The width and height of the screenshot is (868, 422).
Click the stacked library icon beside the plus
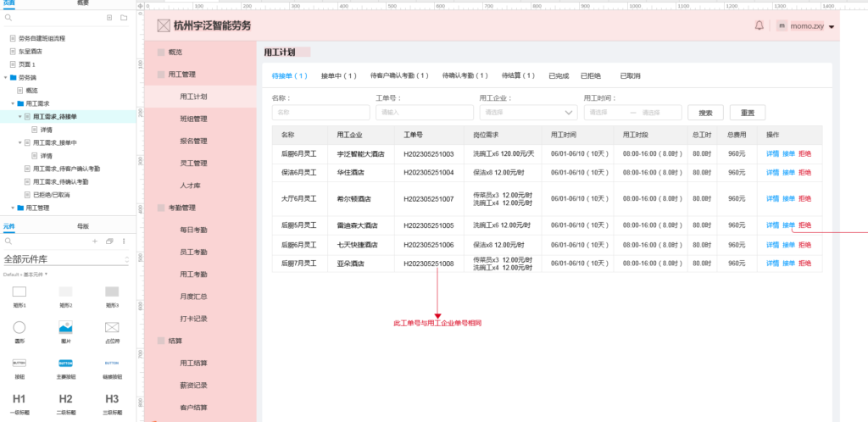coord(109,242)
